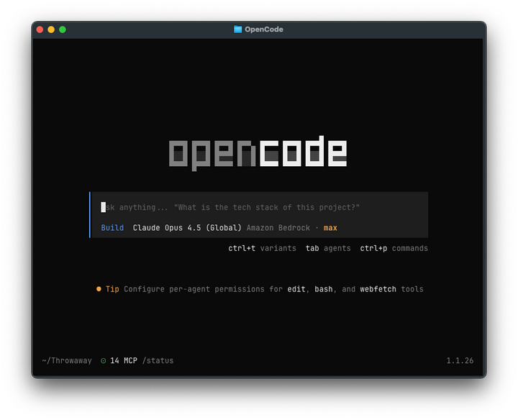Click the version number 1.1.26
518x420 pixels.
tap(460, 360)
